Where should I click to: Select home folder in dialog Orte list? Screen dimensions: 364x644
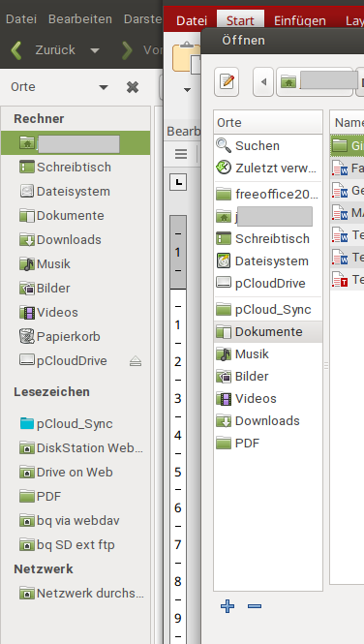(x=268, y=217)
